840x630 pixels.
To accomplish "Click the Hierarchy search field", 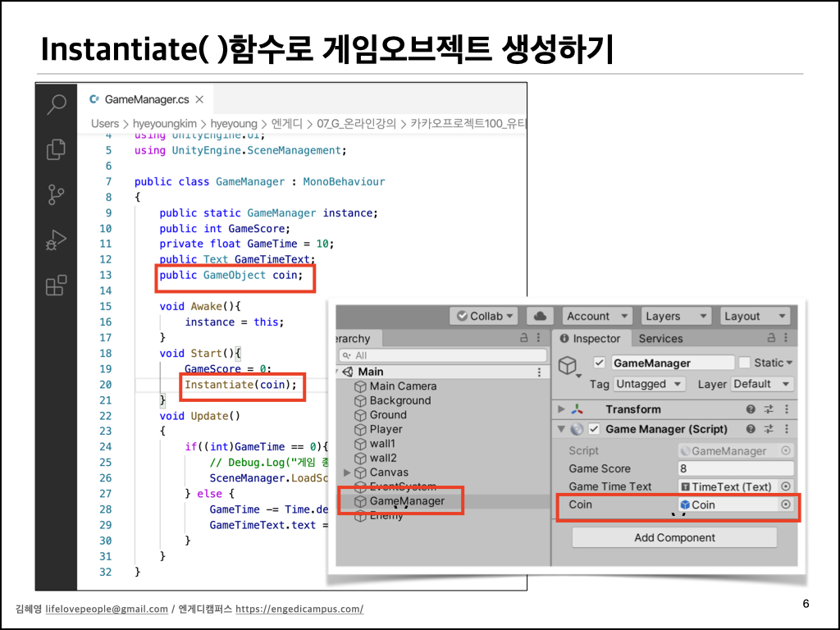I will coord(443,355).
